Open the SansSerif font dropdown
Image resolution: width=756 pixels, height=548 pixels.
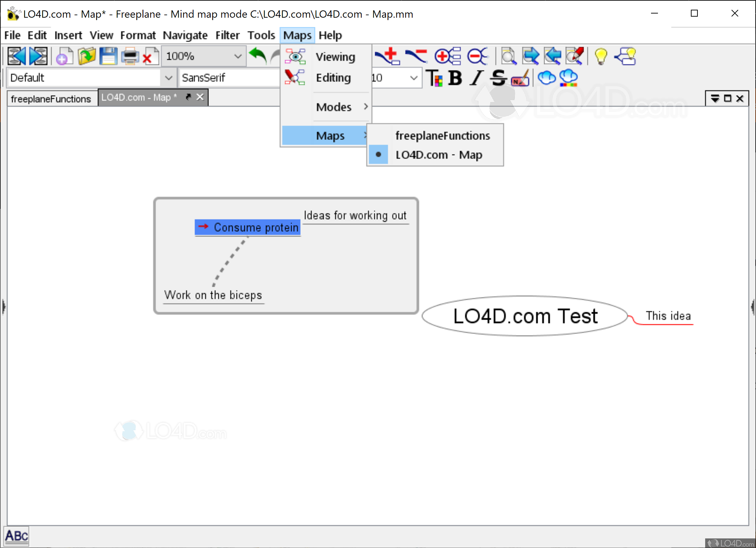230,78
